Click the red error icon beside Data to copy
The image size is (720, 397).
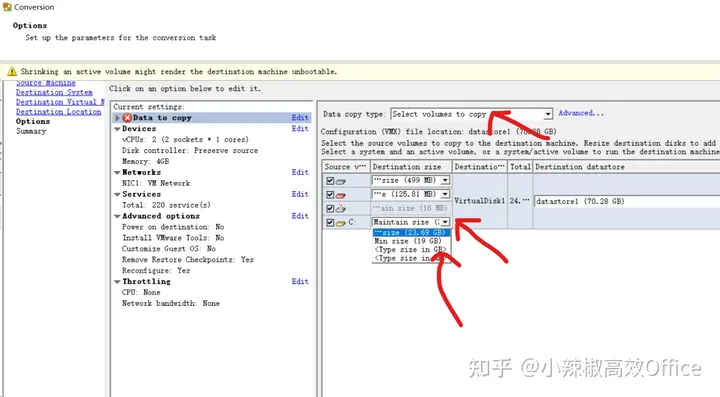[127, 118]
